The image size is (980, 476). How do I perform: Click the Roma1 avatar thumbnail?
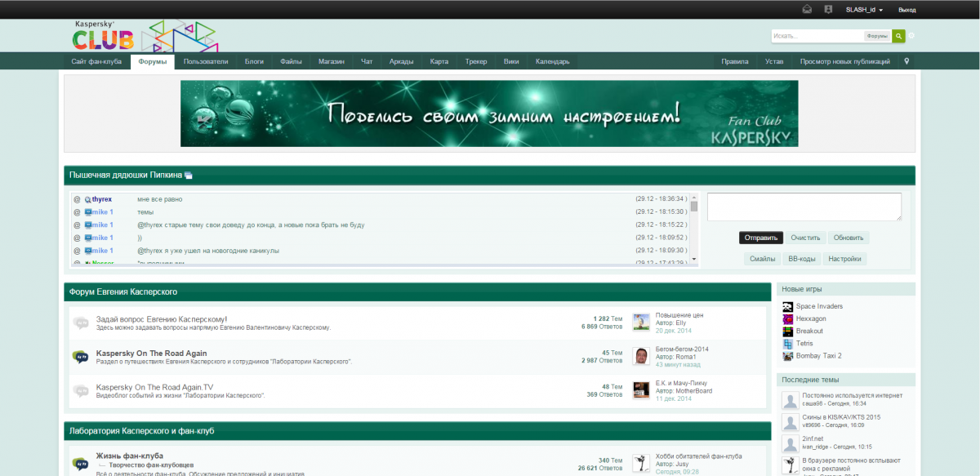point(641,357)
